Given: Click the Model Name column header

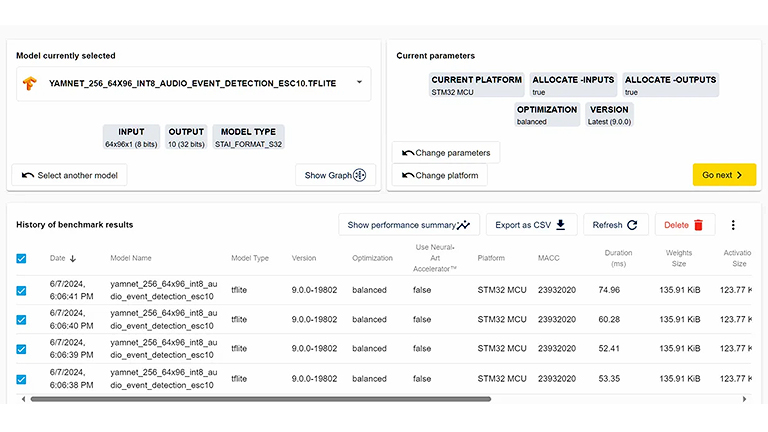Looking at the screenshot, I should point(131,258).
